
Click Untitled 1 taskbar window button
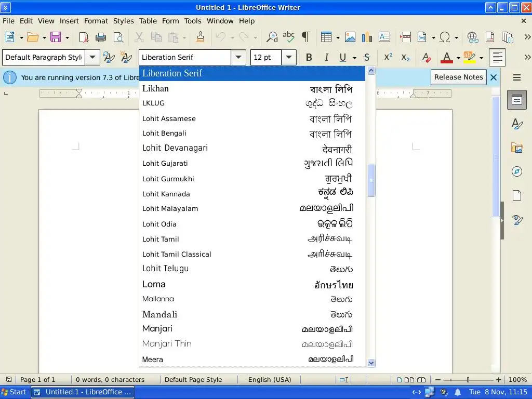(x=83, y=392)
